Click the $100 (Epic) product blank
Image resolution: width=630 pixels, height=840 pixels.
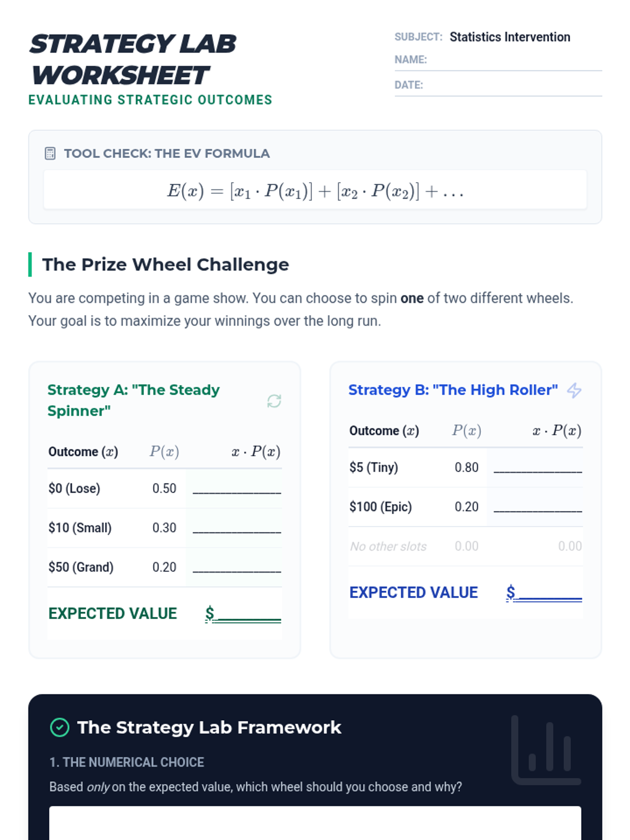538,507
